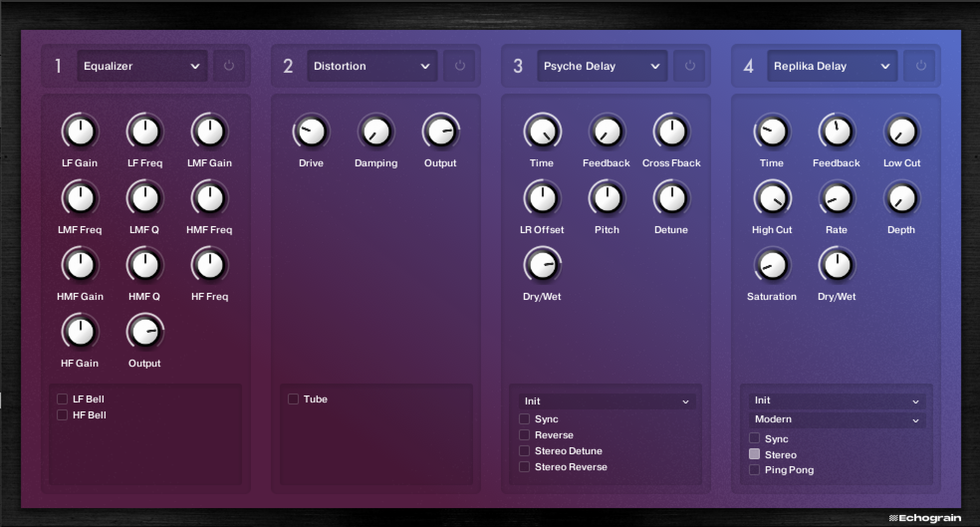Toggle power for Replika Delay slot 4
This screenshot has height=527, width=980.
(920, 66)
